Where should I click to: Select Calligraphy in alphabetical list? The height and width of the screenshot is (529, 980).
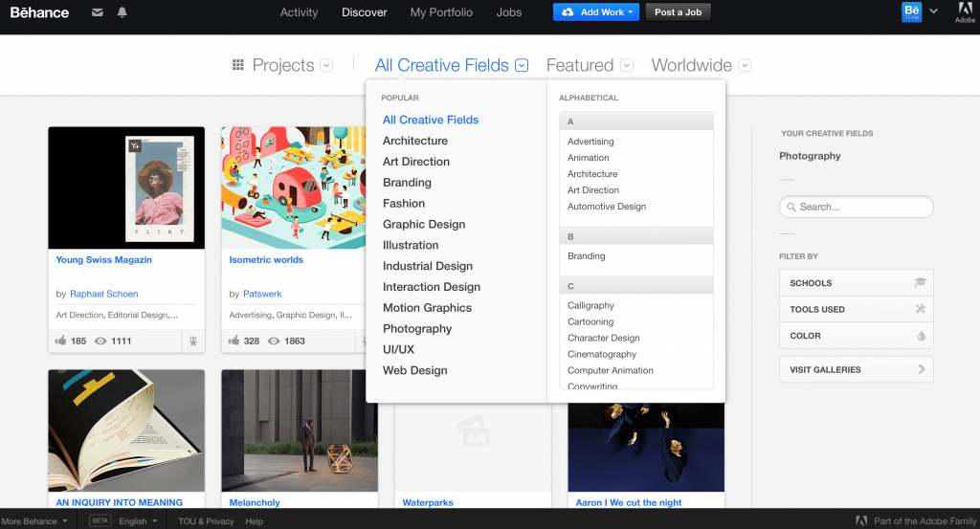(x=590, y=305)
